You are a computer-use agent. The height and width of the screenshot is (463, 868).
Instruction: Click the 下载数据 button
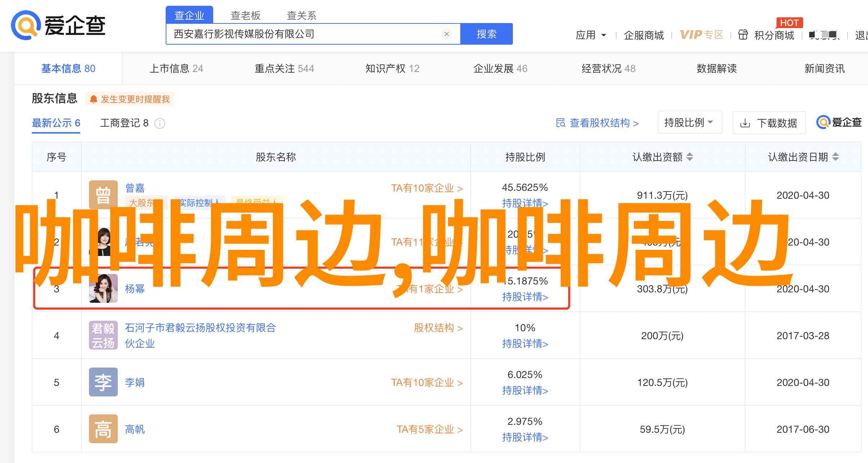[769, 123]
